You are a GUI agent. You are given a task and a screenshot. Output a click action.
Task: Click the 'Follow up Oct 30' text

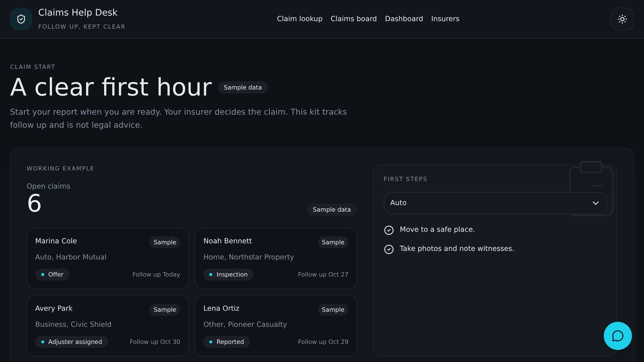tap(155, 342)
